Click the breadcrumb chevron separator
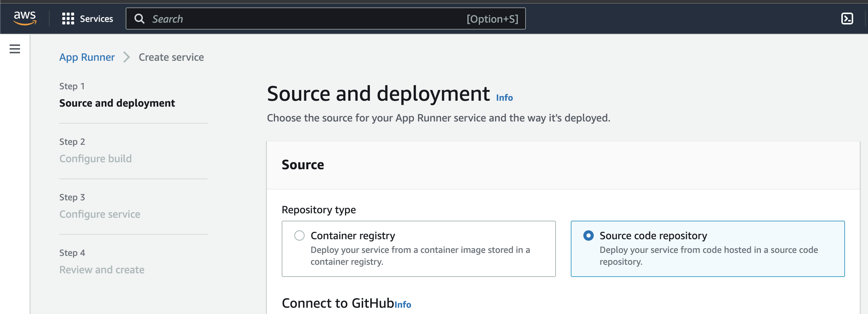Viewport: 868px width, 314px height. point(127,57)
